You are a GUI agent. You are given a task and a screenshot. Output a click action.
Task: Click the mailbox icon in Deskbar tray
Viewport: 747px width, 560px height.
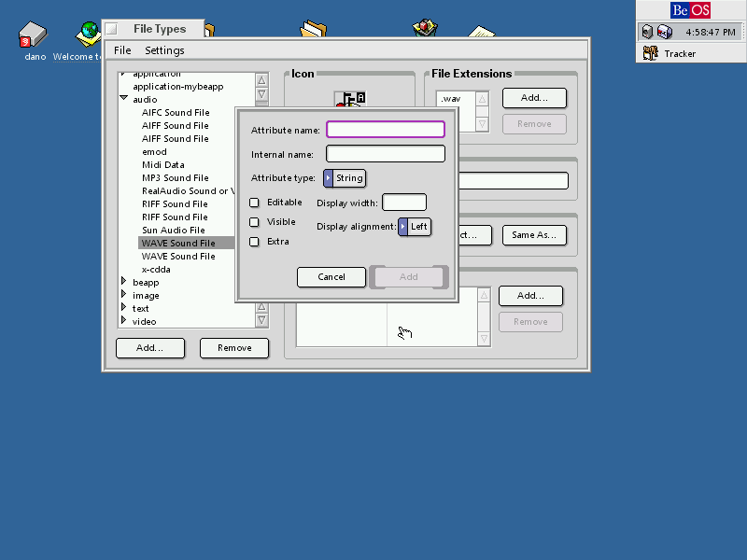tap(664, 32)
